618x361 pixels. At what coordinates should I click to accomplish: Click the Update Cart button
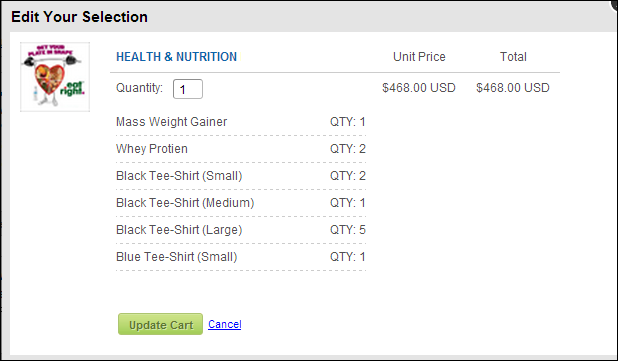tap(160, 324)
